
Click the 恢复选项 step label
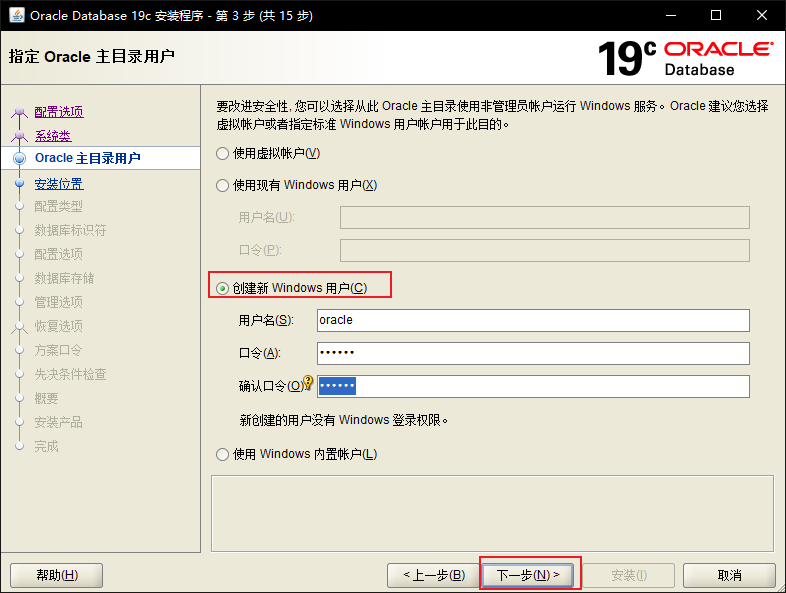pyautogui.click(x=58, y=326)
